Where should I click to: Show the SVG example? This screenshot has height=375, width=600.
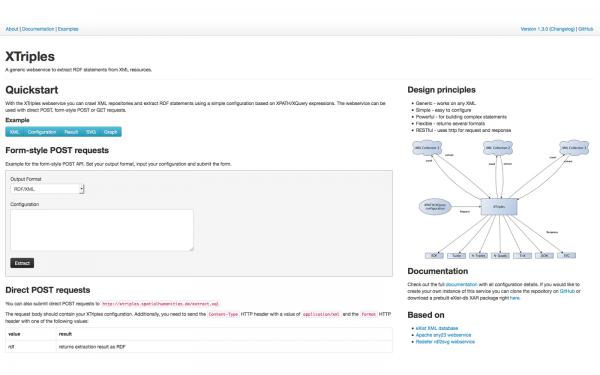[x=91, y=132]
